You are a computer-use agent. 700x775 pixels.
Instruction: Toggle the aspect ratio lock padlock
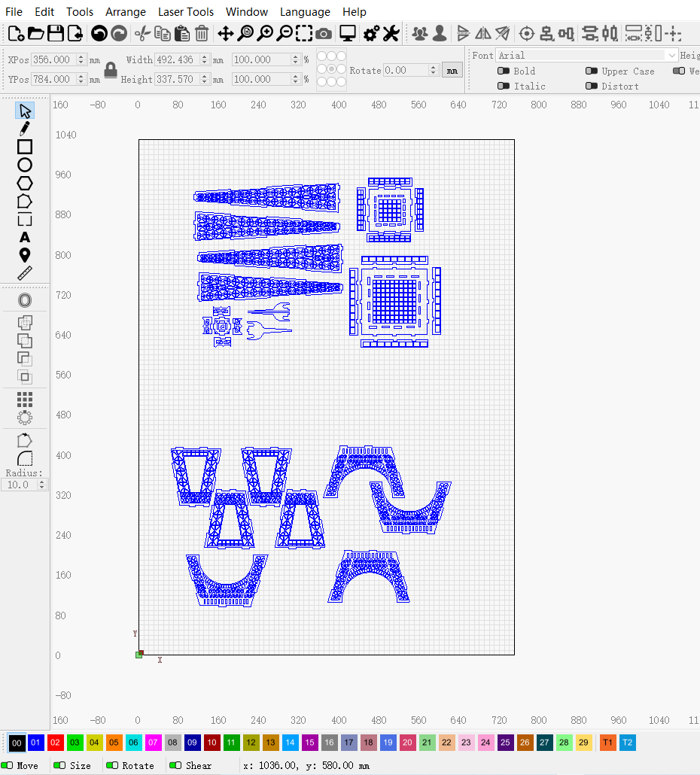[x=111, y=70]
